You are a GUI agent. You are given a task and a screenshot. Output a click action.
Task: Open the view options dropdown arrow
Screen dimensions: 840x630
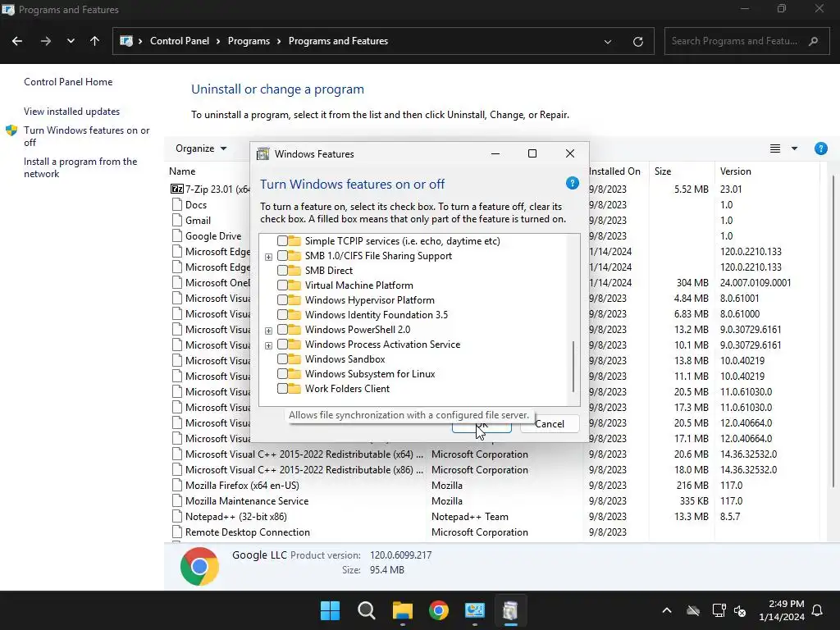(794, 148)
